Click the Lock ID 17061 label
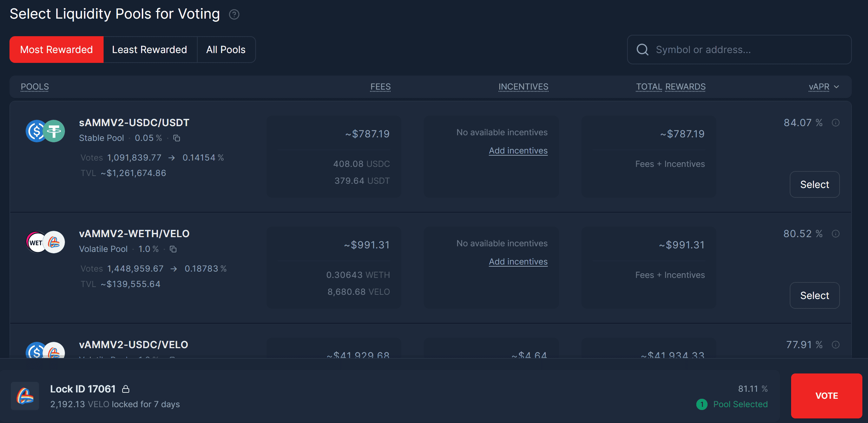The image size is (868, 423). pyautogui.click(x=83, y=389)
